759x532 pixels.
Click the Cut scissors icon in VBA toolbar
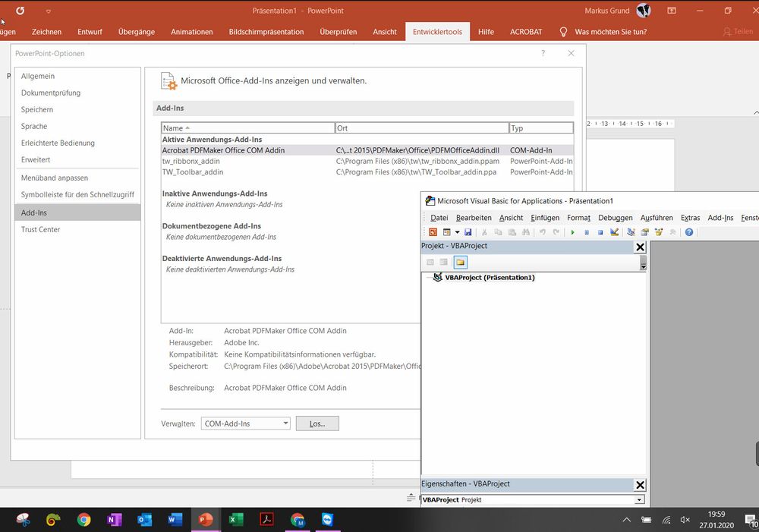coord(484,232)
